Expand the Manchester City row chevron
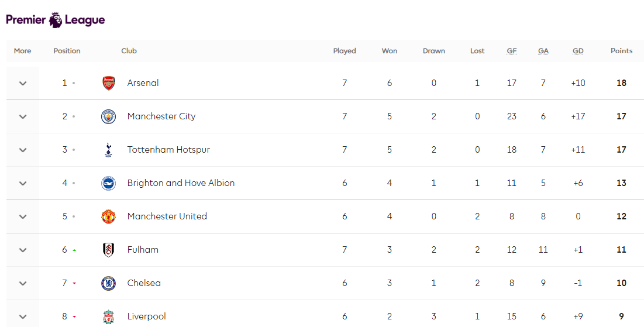Screen dimensions: 644x327 [x=23, y=116]
